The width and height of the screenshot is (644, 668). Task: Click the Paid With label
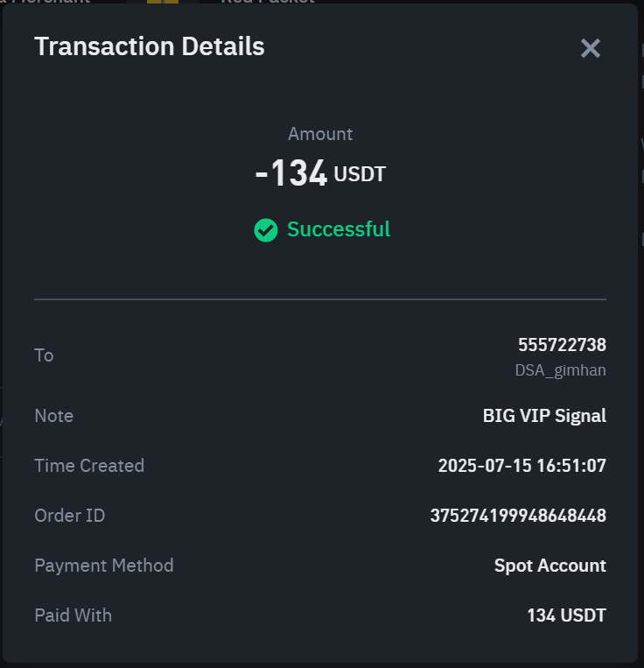tap(73, 615)
